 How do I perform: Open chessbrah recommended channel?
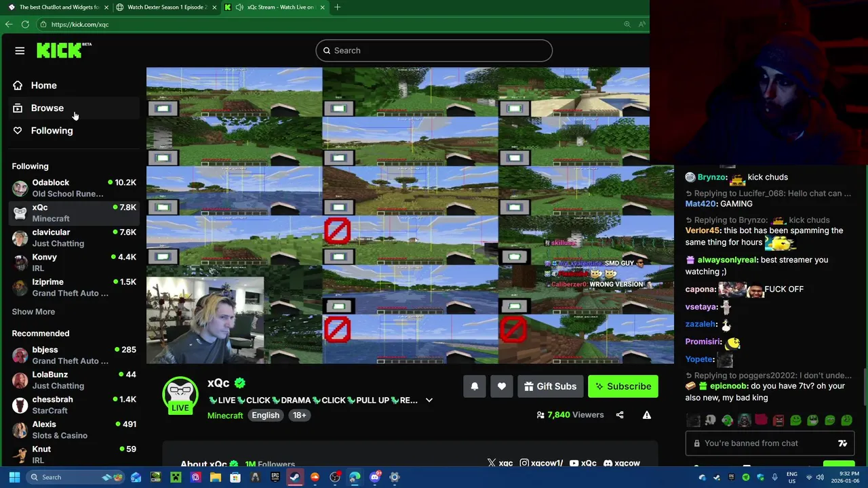coord(75,405)
